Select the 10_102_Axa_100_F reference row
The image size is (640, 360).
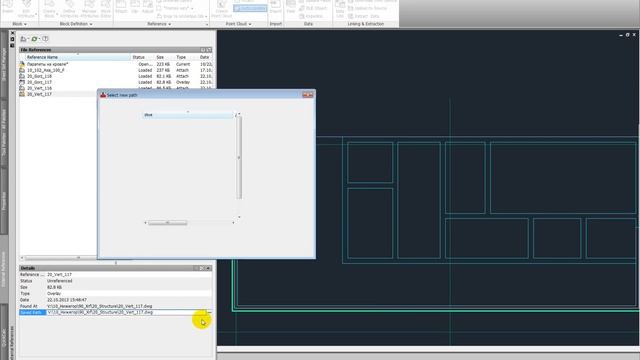116,70
